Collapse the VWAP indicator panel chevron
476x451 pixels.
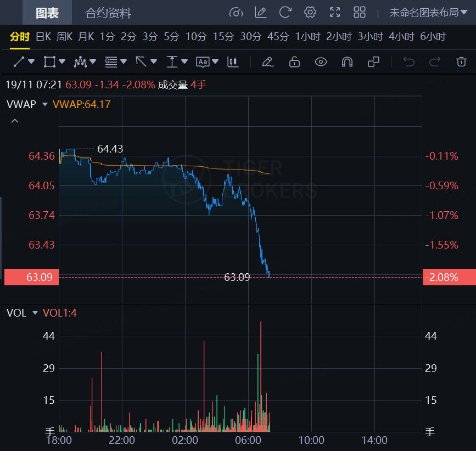coord(15,121)
